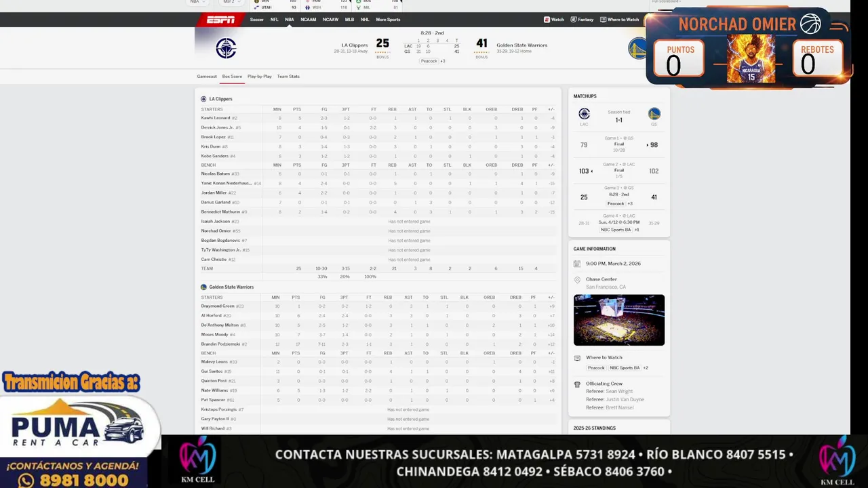Click the Norchad Omier player portrait
Screen dimensions: 868x488
pyautogui.click(x=751, y=59)
